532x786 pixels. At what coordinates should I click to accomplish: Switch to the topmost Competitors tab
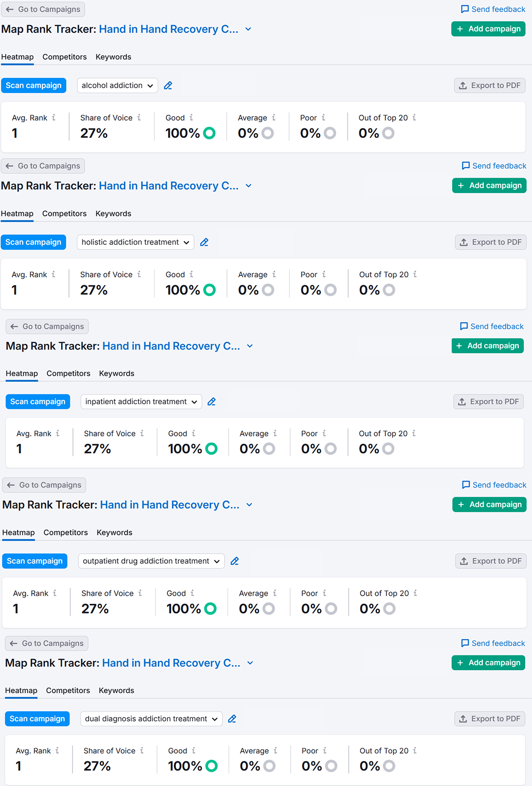65,57
